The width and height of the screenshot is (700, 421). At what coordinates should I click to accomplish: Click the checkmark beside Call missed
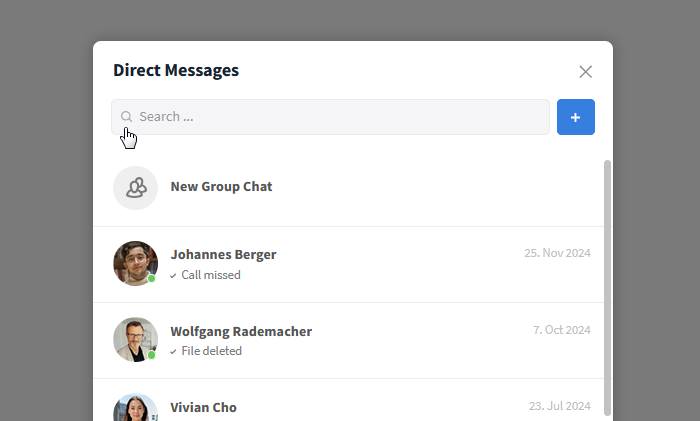pyautogui.click(x=173, y=276)
